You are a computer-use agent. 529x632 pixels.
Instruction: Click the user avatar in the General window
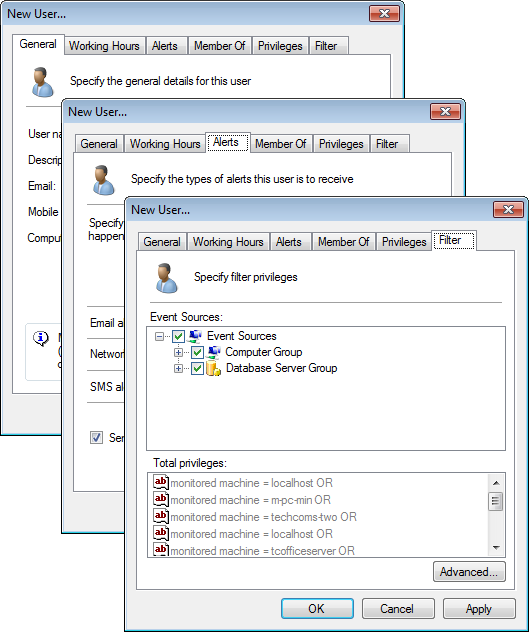pyautogui.click(x=42, y=82)
